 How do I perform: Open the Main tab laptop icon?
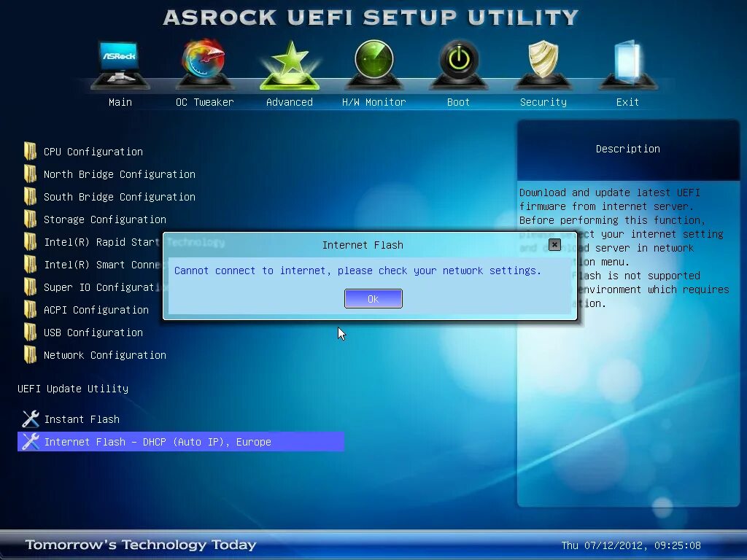coord(120,64)
